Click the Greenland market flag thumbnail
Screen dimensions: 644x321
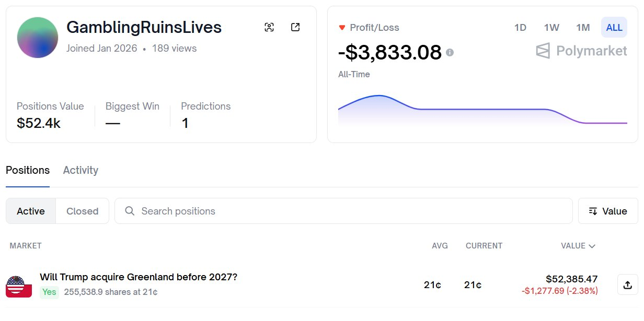19,287
